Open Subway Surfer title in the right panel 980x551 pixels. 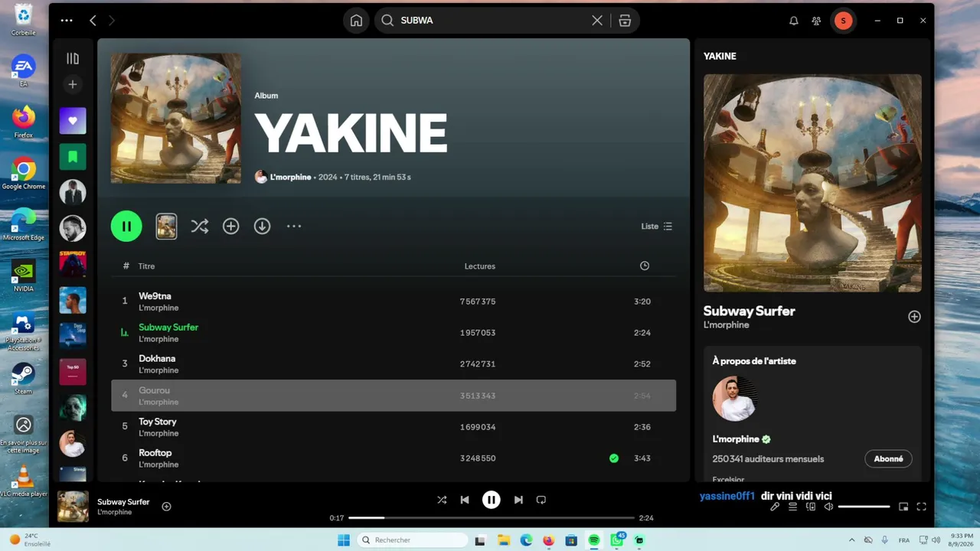pos(750,311)
